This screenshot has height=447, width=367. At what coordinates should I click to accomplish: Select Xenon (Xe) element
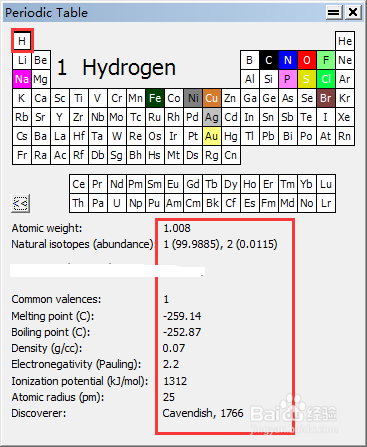click(x=345, y=117)
